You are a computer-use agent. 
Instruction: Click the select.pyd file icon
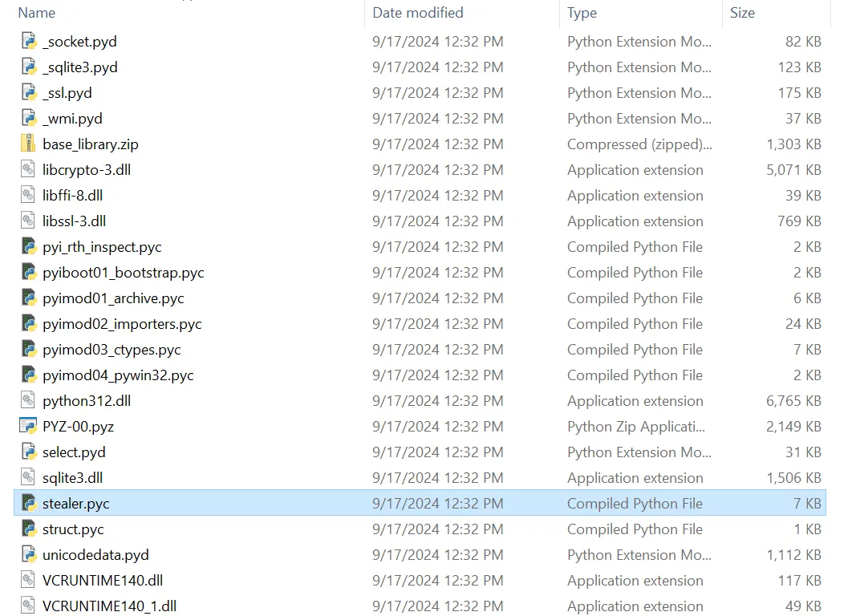(x=28, y=452)
